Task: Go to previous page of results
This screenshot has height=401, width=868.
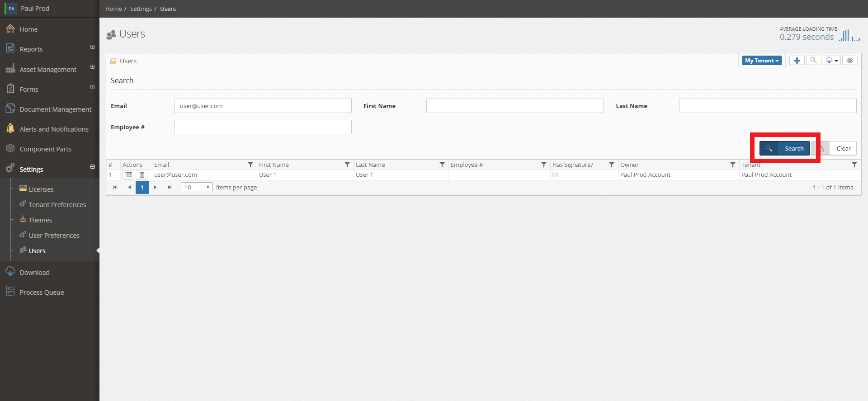Action: (129, 187)
